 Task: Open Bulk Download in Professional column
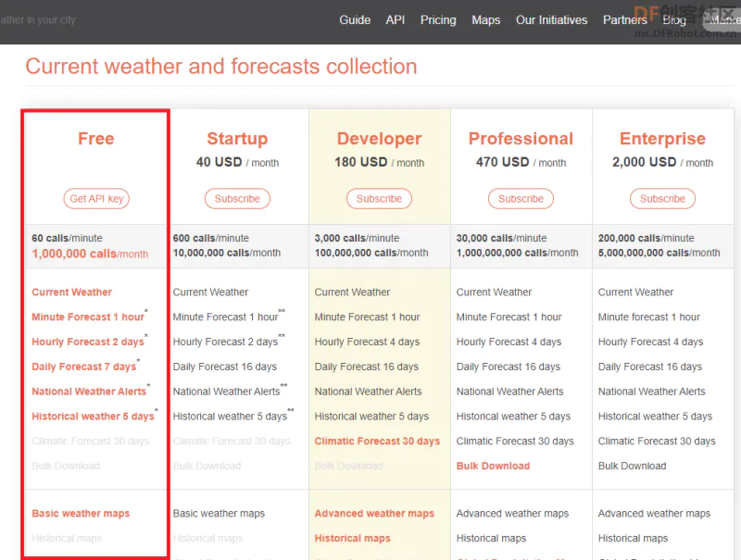tap(493, 466)
